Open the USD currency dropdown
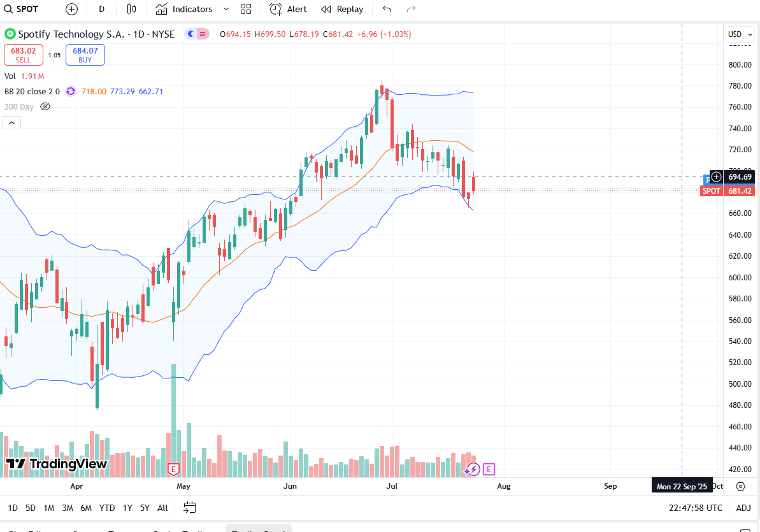The width and height of the screenshot is (760, 532). 740,34
